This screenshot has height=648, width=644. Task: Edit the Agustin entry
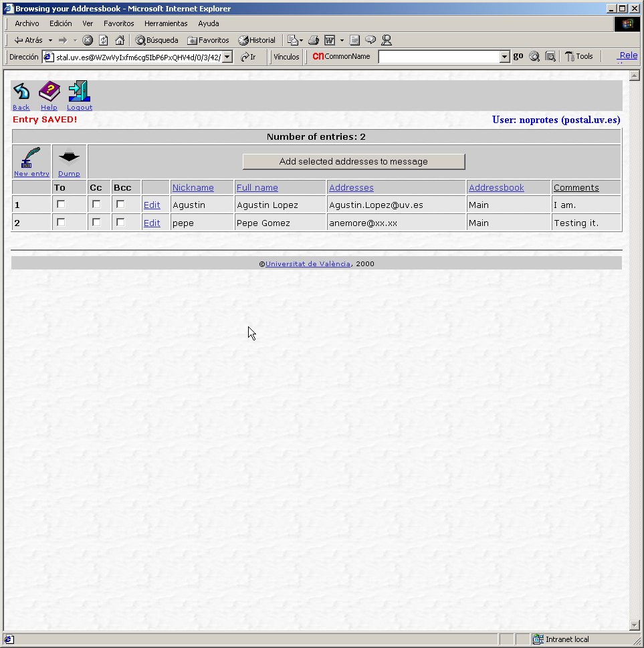tap(152, 205)
